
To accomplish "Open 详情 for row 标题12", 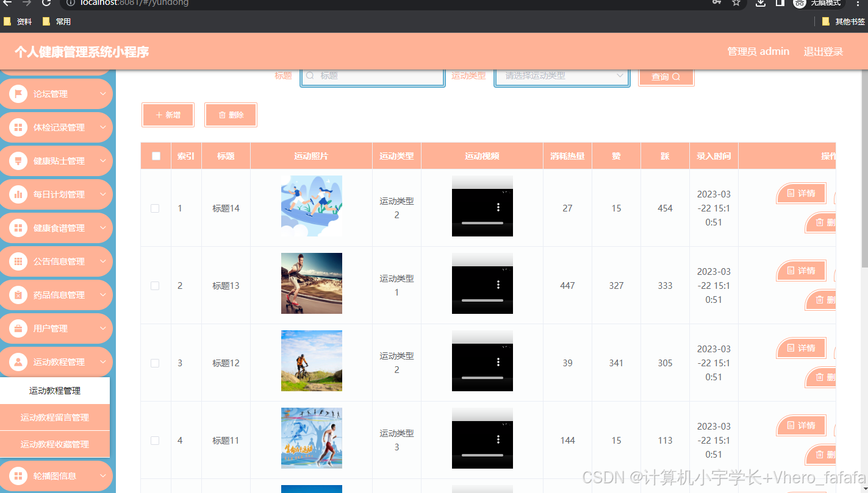I will tap(802, 348).
